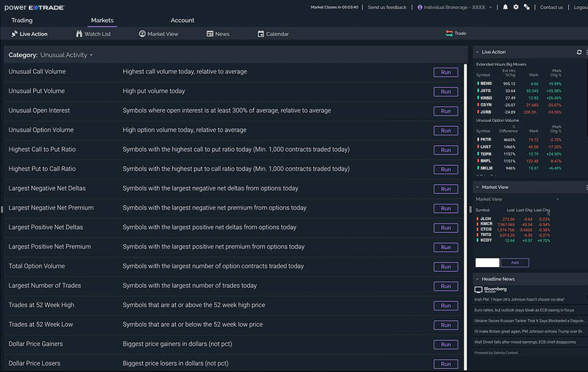Run the Unusual Call Volume scan
Image resolution: width=588 pixels, height=372 pixels.
point(445,72)
